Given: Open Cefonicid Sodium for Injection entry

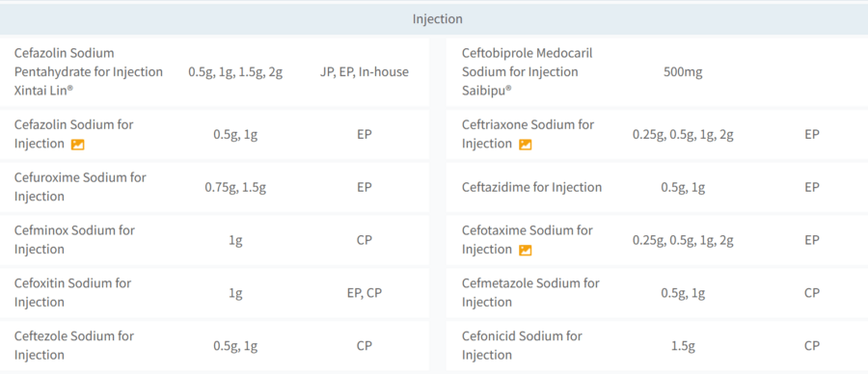Looking at the screenshot, I should tap(522, 345).
